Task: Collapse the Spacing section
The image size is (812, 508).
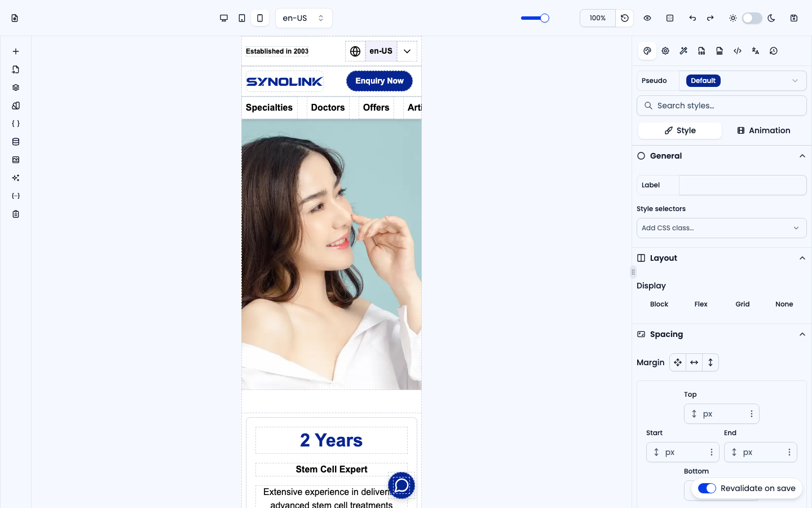Action: (802, 334)
